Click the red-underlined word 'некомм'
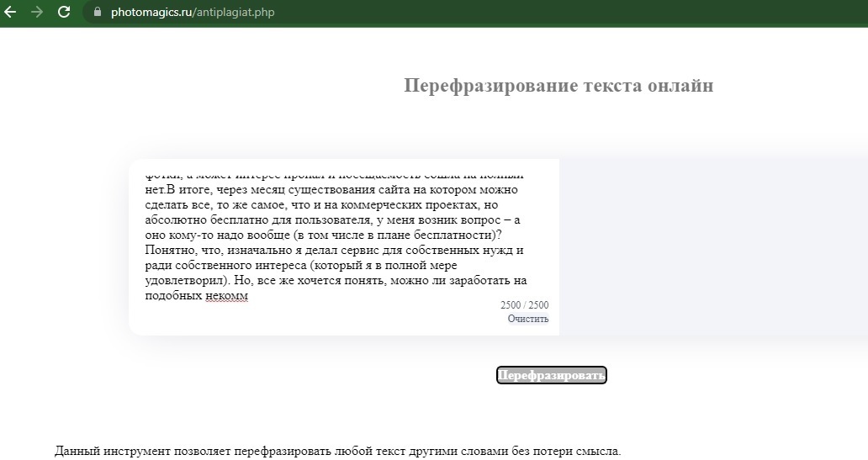Screen dimensions: 868x460 (226, 296)
